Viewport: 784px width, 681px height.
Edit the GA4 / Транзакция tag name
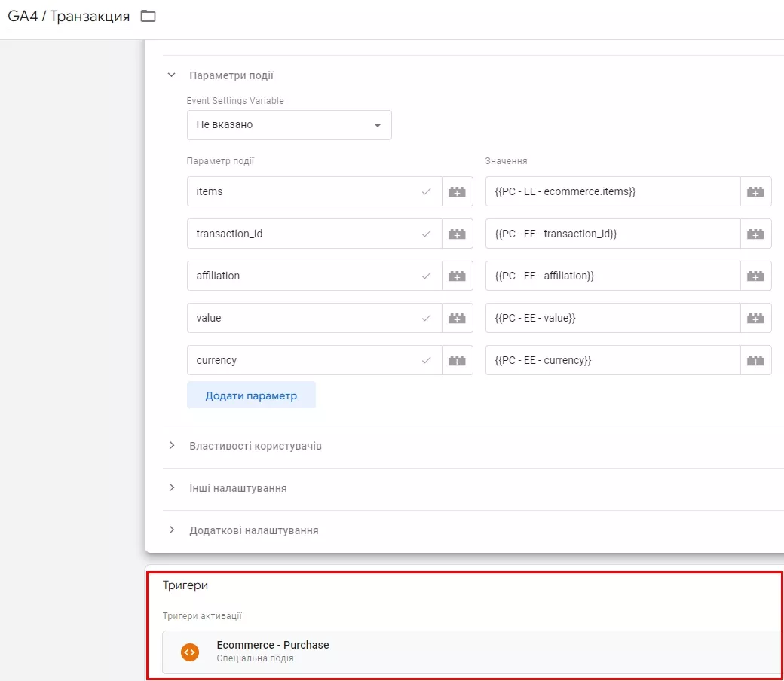(69, 16)
